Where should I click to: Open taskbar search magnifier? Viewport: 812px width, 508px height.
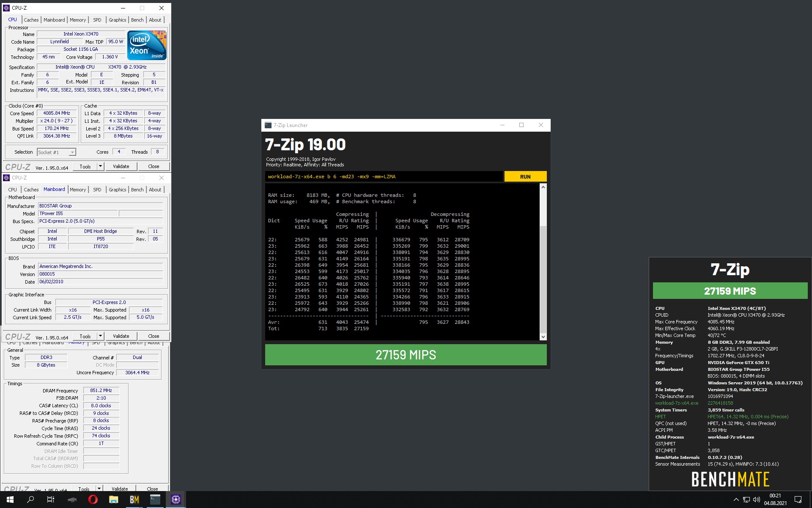coord(30,500)
